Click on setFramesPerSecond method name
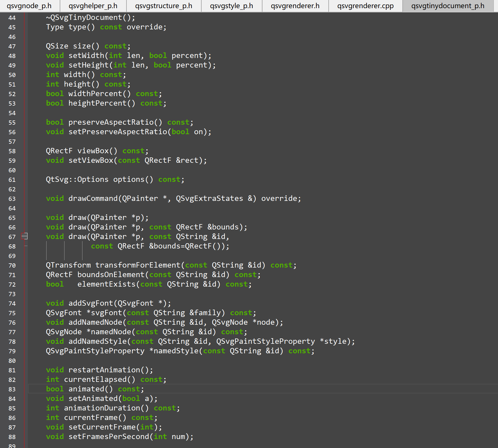 click(109, 437)
